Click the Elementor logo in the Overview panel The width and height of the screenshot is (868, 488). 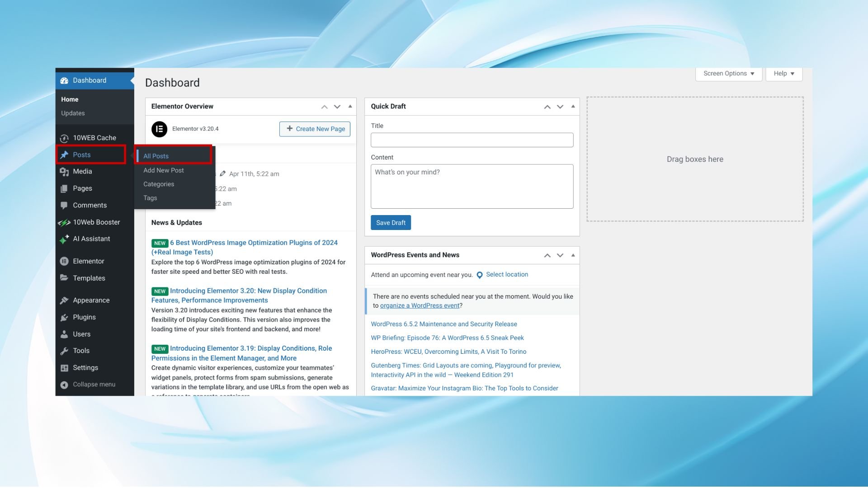160,129
